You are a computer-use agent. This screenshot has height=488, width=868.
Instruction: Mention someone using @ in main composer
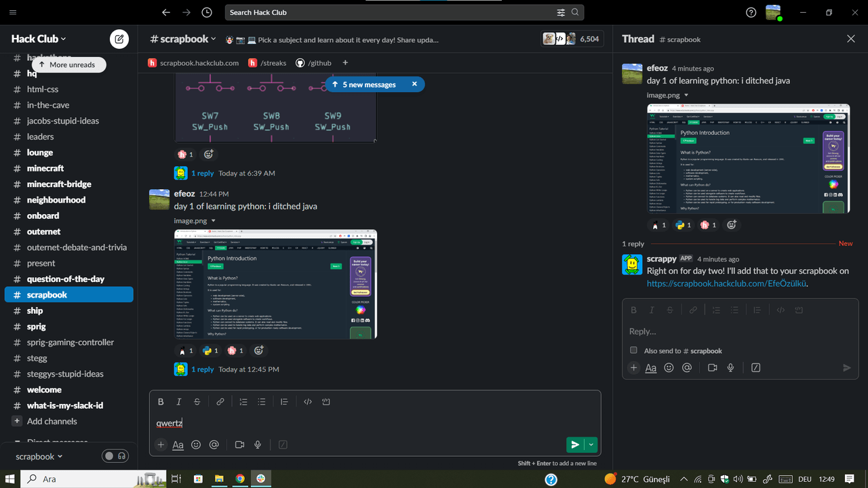[x=214, y=445]
